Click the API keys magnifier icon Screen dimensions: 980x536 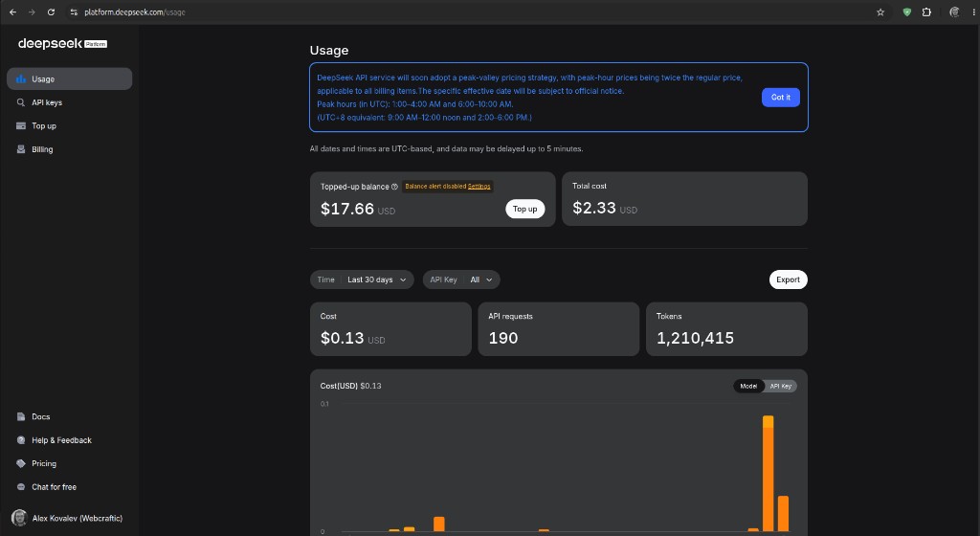[x=21, y=102]
